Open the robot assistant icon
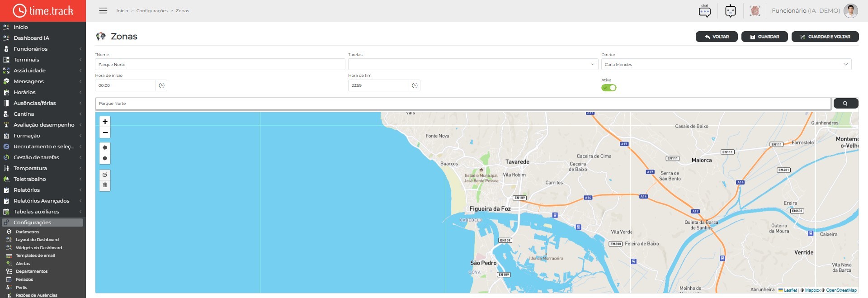Image resolution: width=868 pixels, height=298 pixels. click(x=731, y=11)
